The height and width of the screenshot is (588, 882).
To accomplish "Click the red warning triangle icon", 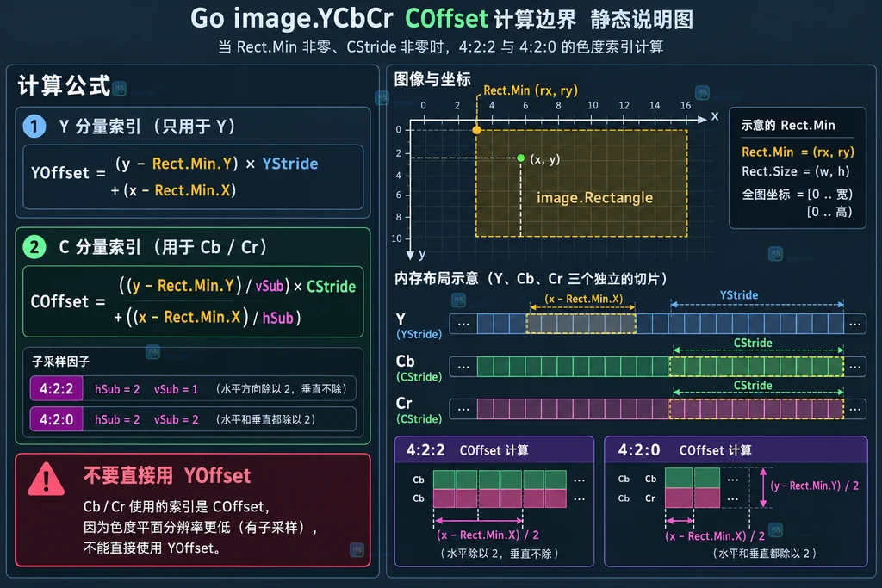I will click(47, 479).
